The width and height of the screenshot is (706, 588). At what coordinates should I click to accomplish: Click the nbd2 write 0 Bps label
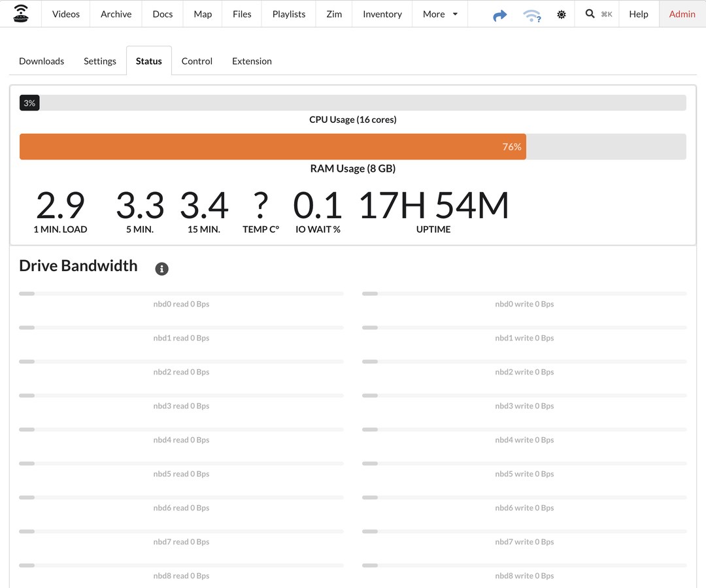(x=524, y=372)
